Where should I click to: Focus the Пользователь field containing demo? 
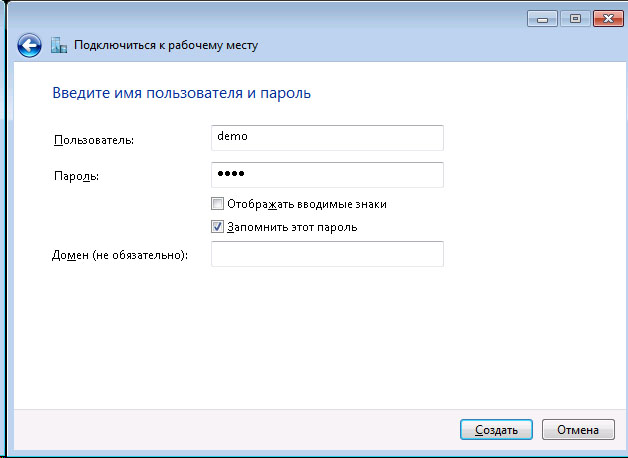click(x=327, y=137)
